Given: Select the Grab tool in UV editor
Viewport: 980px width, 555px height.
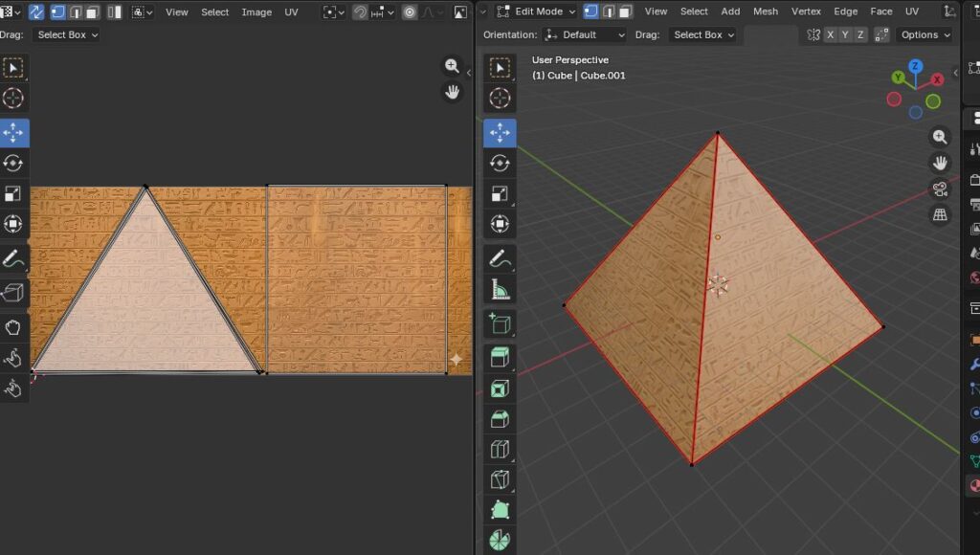Looking at the screenshot, I should click(x=13, y=327).
